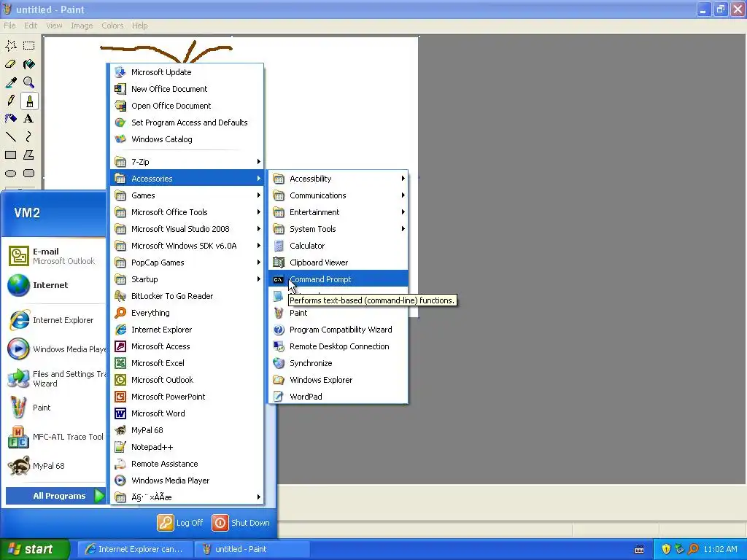The width and height of the screenshot is (747, 560).
Task: Open Program Compatibility Wizard
Action: (x=338, y=330)
